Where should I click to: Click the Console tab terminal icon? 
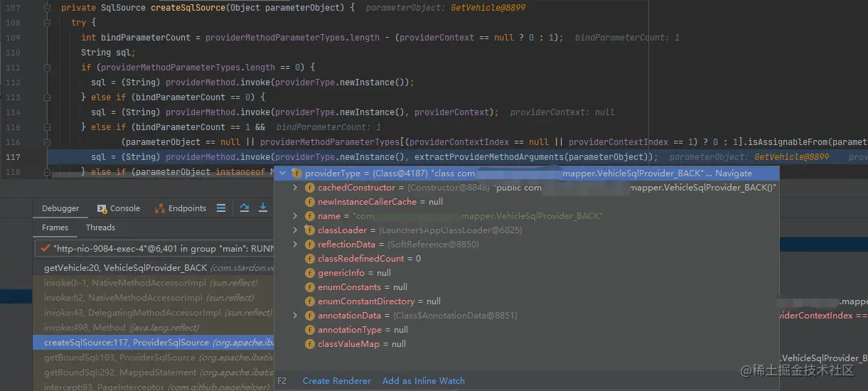pos(102,208)
